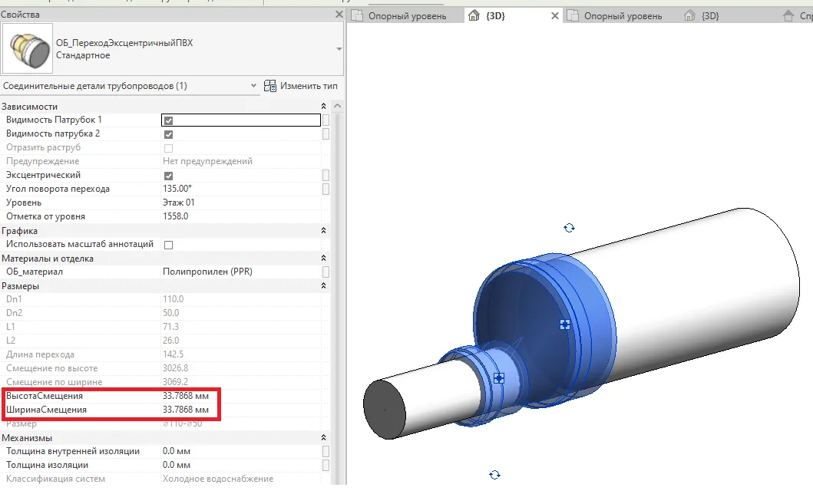Collapse the Размеры section
The image size is (813, 504).
click(x=323, y=286)
